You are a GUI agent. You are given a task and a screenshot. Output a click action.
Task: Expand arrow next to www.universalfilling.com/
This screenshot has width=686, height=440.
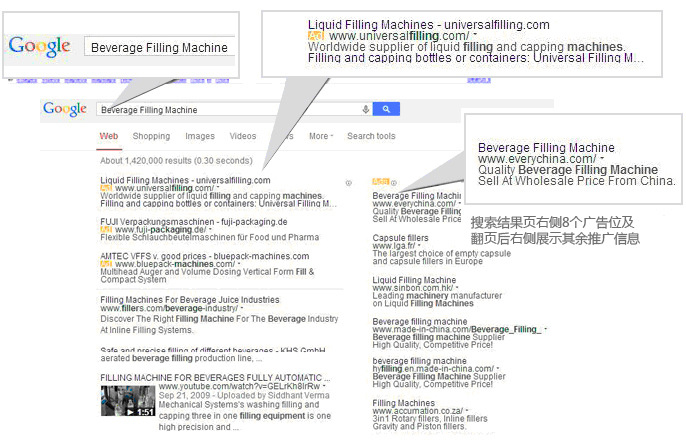pos(216,188)
